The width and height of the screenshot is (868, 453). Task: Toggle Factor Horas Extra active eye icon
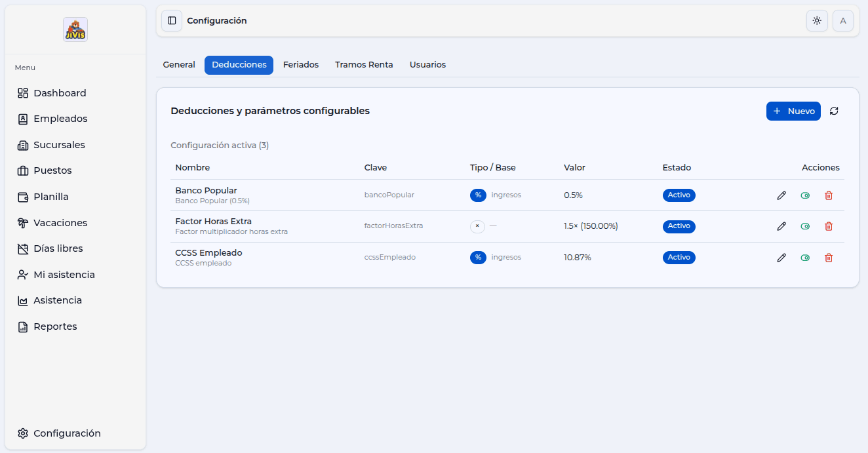pos(805,226)
